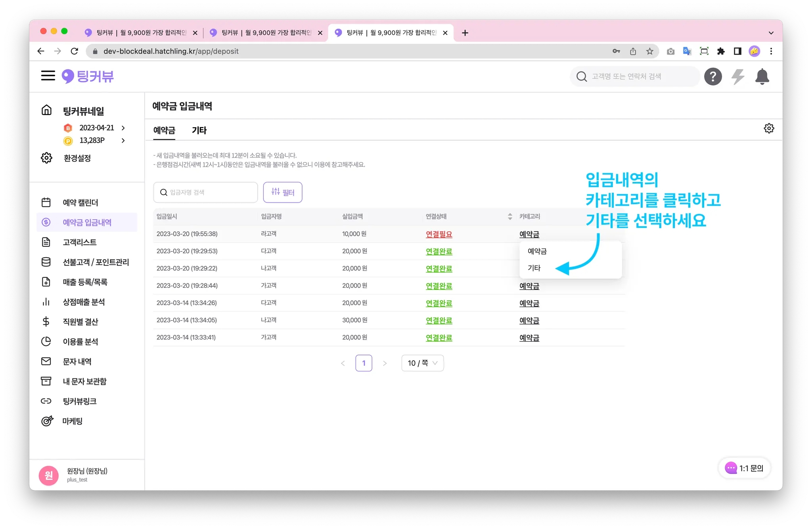Click the browser bookmark star icon
The image size is (812, 529).
tap(649, 51)
